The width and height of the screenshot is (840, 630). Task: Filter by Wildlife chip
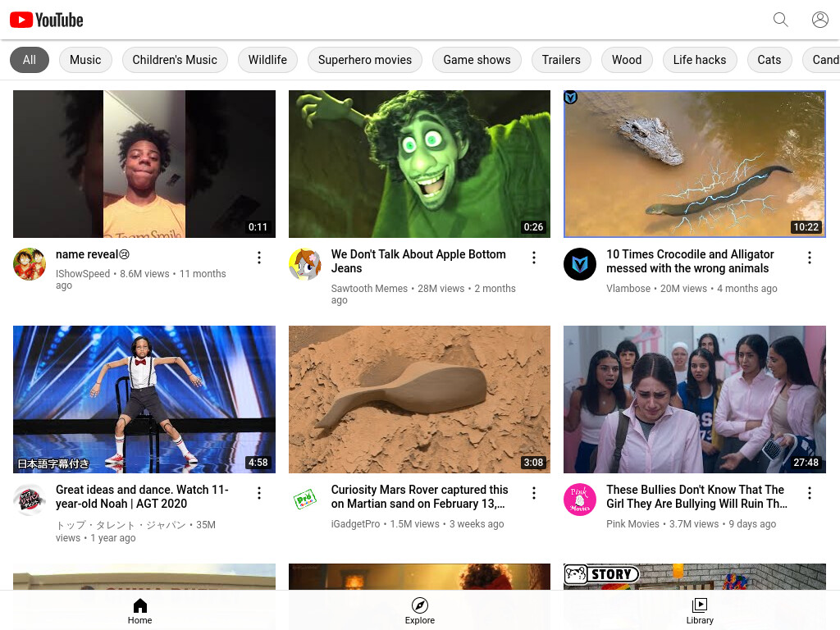click(267, 60)
